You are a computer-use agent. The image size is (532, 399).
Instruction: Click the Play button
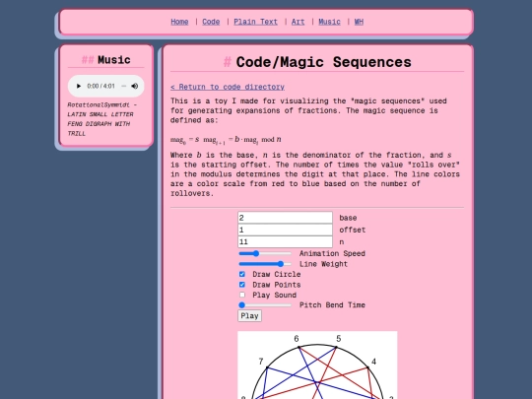click(249, 316)
